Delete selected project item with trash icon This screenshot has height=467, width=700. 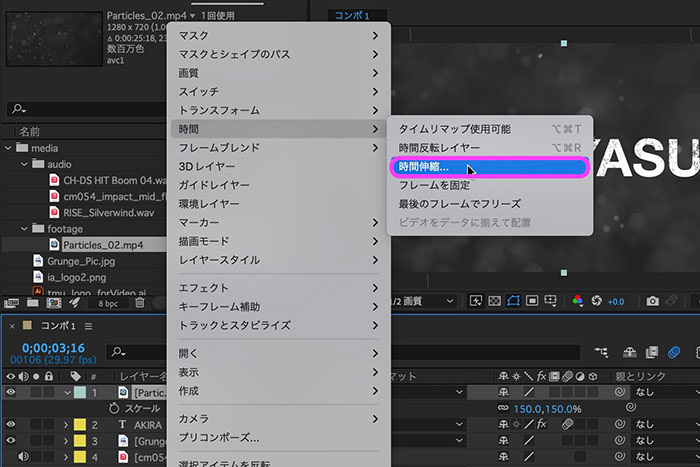point(140,303)
